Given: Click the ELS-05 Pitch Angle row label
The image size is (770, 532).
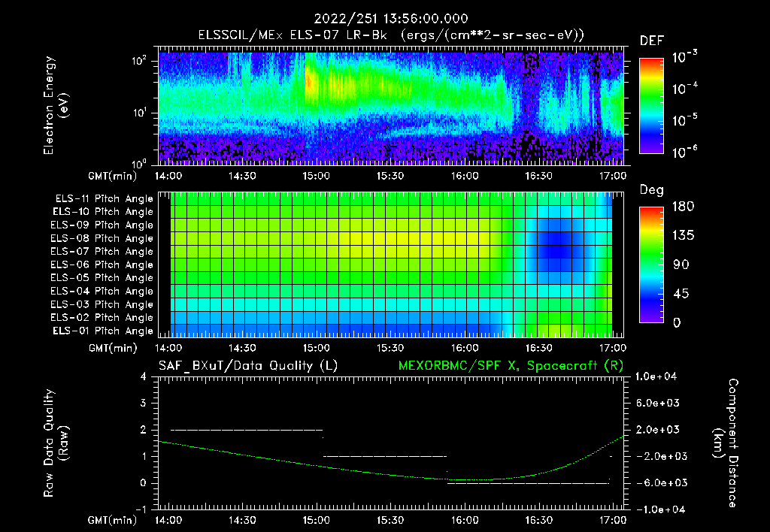Looking at the screenshot, I should coord(102,278).
